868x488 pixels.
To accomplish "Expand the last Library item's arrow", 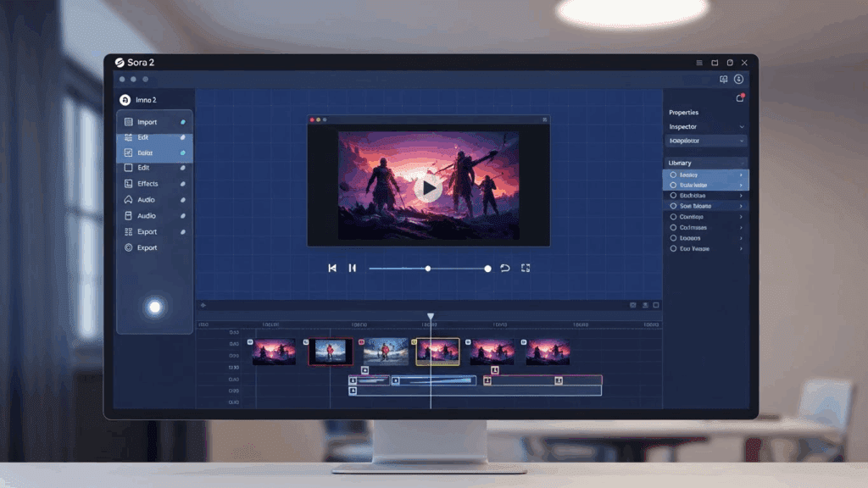I will pos(741,249).
